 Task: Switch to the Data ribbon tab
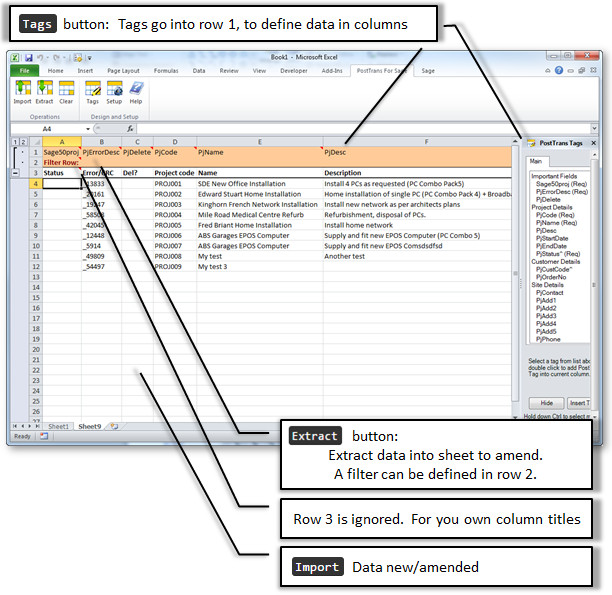coord(199,71)
